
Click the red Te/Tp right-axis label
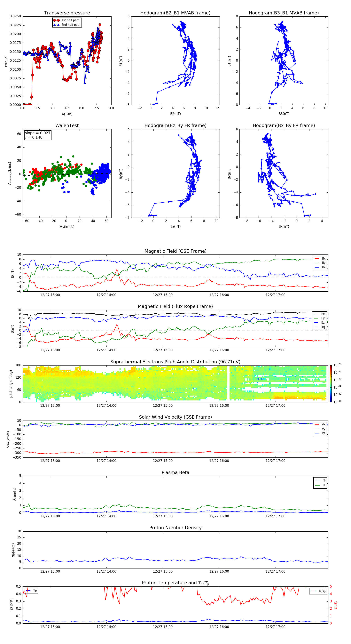(336, 605)
